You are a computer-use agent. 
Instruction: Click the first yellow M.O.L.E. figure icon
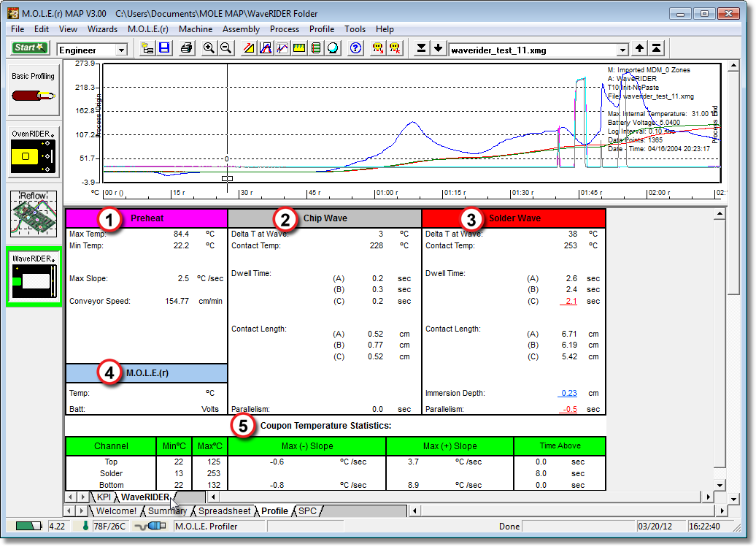[x=378, y=48]
